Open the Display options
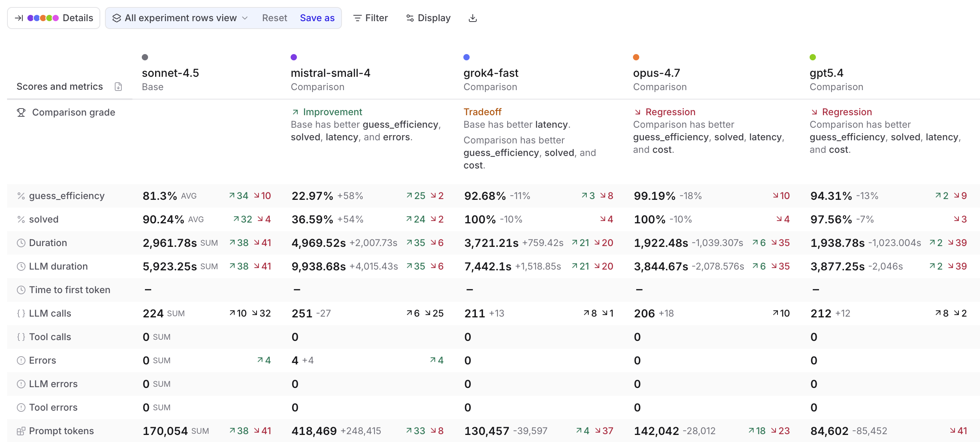The height and width of the screenshot is (442, 980). coord(429,18)
